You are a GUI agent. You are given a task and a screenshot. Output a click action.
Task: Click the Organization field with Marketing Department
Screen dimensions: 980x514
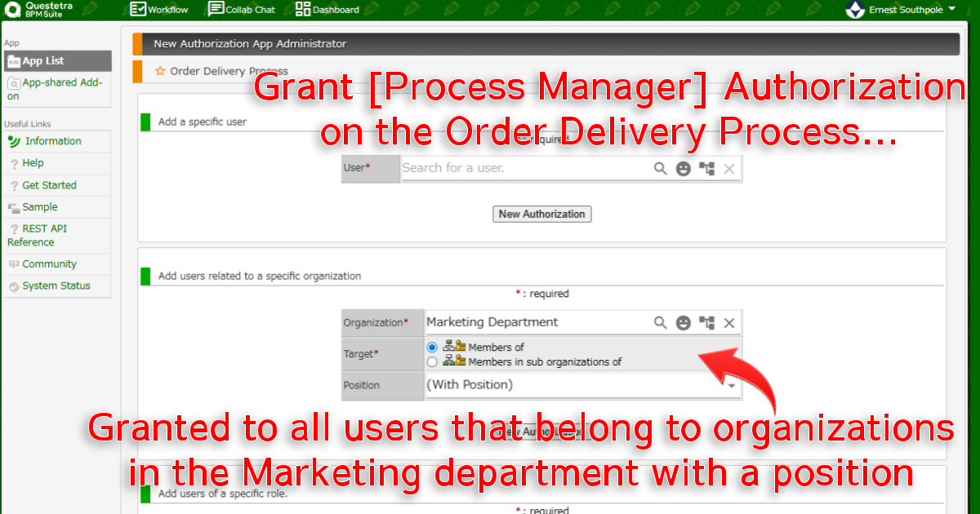click(x=537, y=322)
